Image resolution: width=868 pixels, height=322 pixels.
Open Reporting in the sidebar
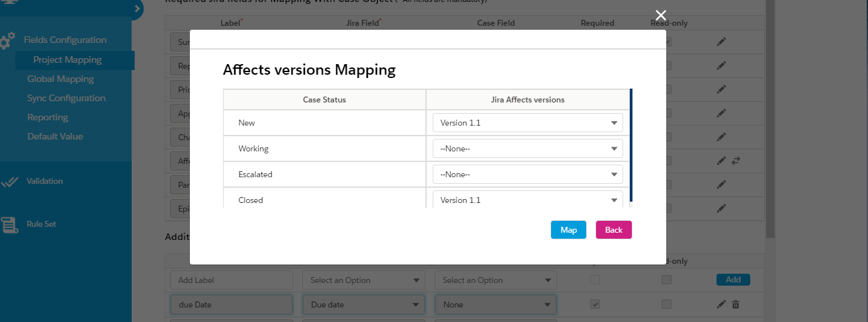pos(48,117)
